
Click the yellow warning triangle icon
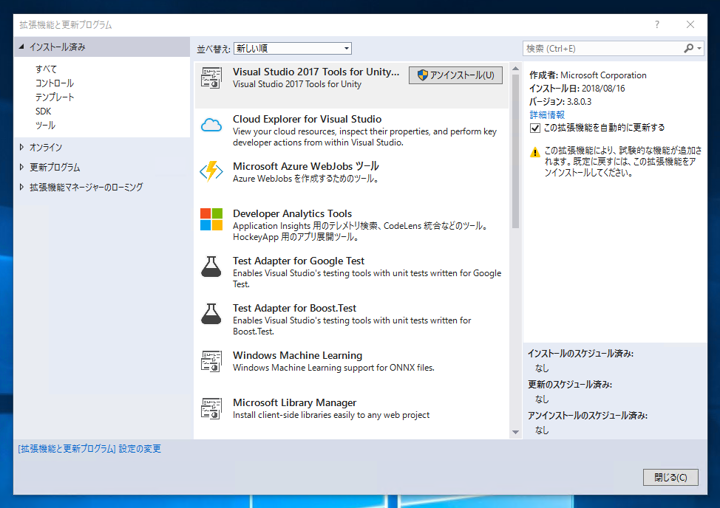pyautogui.click(x=534, y=152)
